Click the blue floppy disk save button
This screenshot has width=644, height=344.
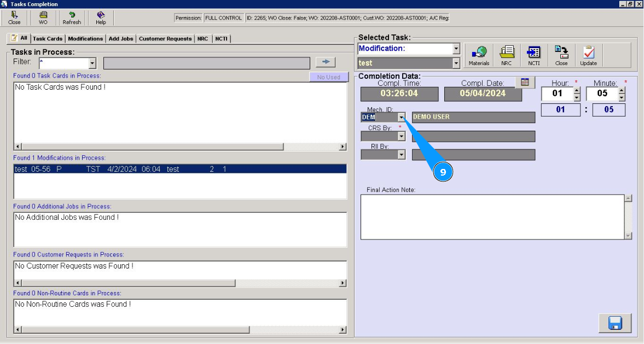tap(615, 323)
